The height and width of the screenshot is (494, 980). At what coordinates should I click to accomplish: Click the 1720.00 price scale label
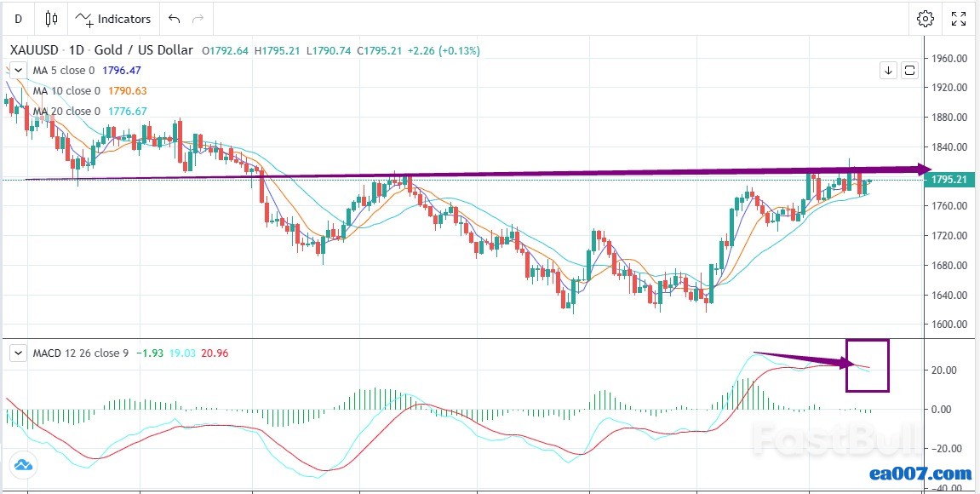click(x=949, y=236)
